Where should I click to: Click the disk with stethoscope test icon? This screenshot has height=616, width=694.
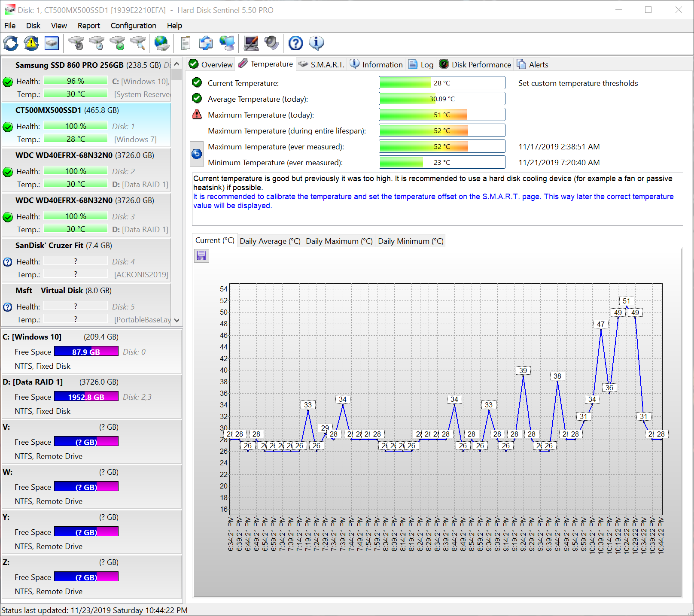point(76,43)
